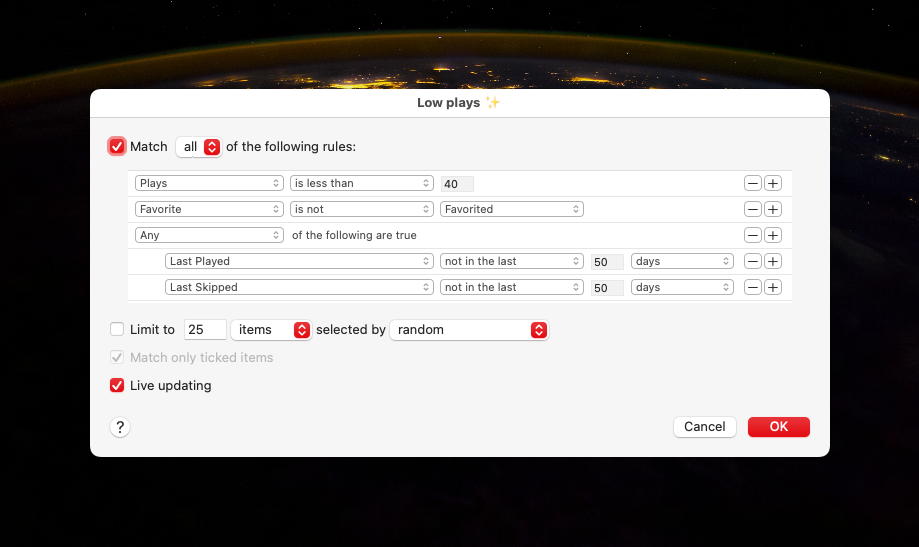
Task: Disable the Live updating checkbox
Action: pyautogui.click(x=117, y=385)
